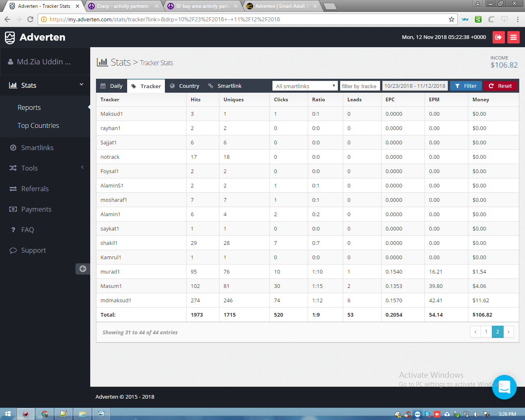This screenshot has width=525, height=420.
Task: Open File Explorer from the taskbar
Action: (x=82, y=414)
